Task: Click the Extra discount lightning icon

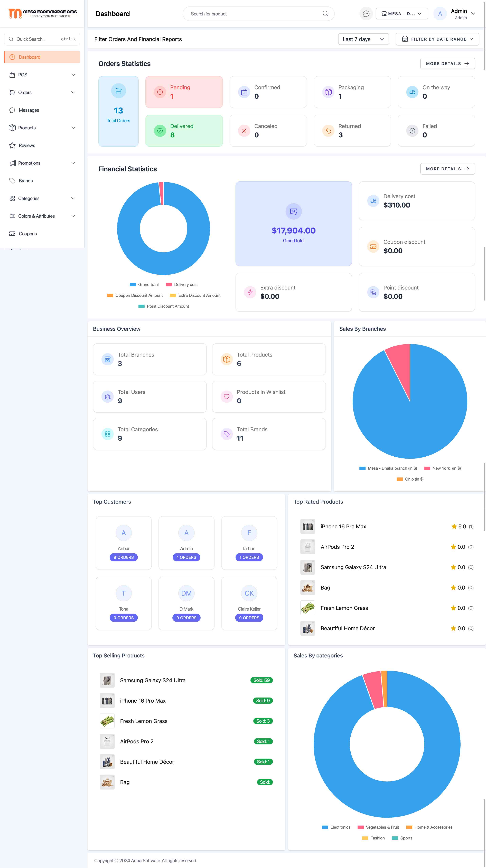Action: 250,292
